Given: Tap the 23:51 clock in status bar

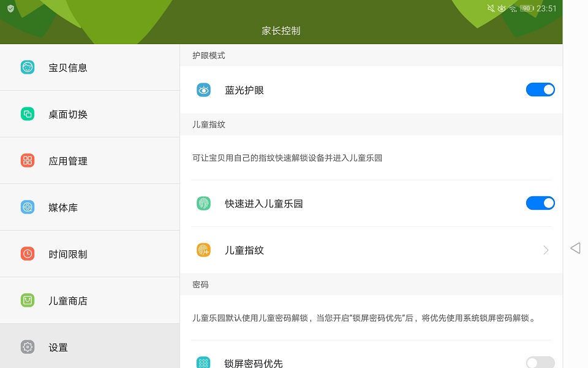Looking at the screenshot, I should [546, 8].
